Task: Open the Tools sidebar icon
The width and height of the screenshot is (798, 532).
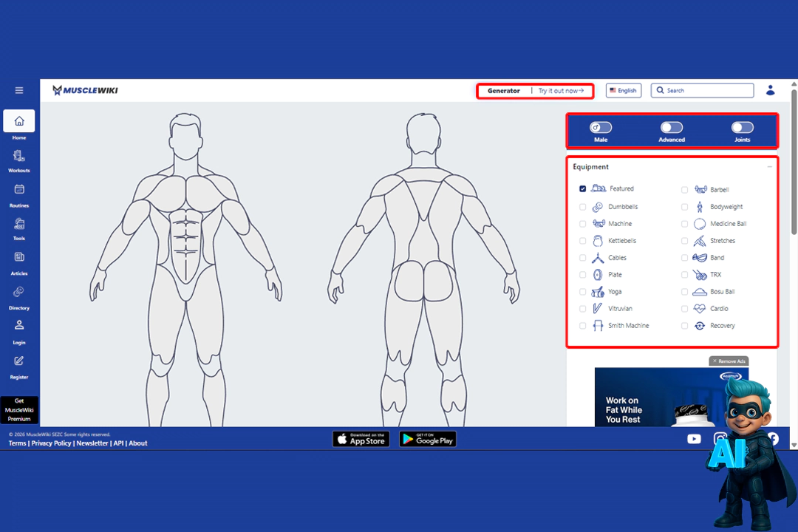Action: pyautogui.click(x=19, y=224)
